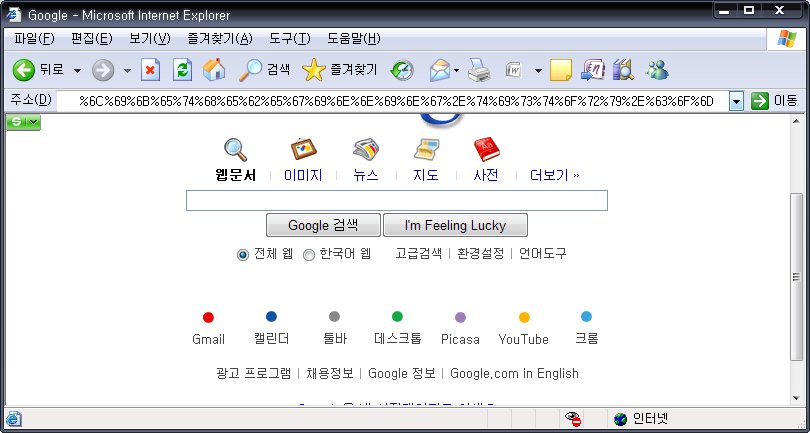Stop loading with the red X icon
This screenshot has height=433, width=810.
click(150, 70)
